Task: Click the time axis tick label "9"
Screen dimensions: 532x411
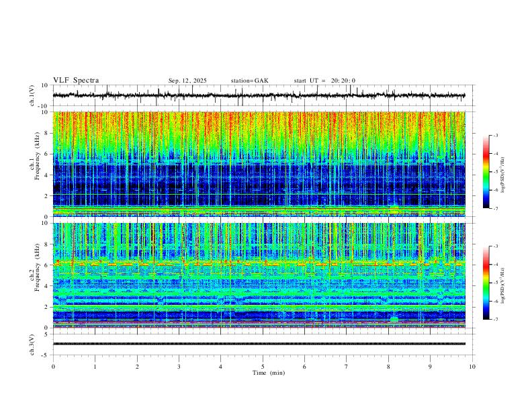Action: pyautogui.click(x=430, y=367)
